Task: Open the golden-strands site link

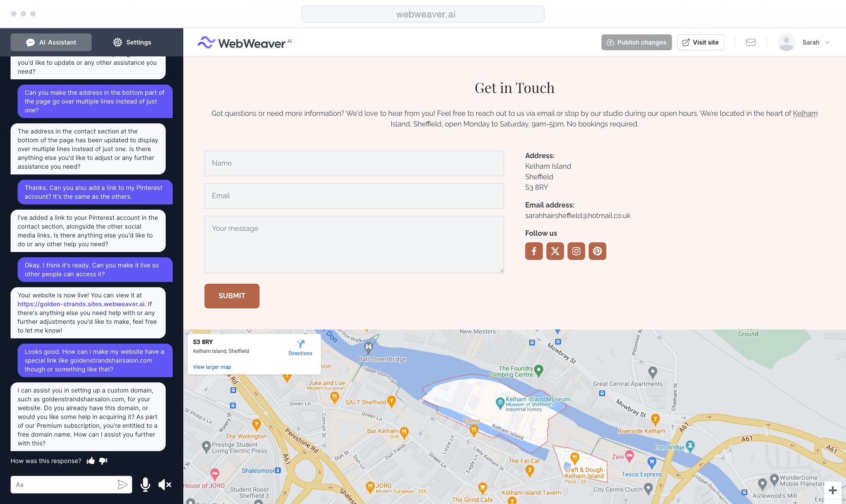Action: (x=81, y=304)
